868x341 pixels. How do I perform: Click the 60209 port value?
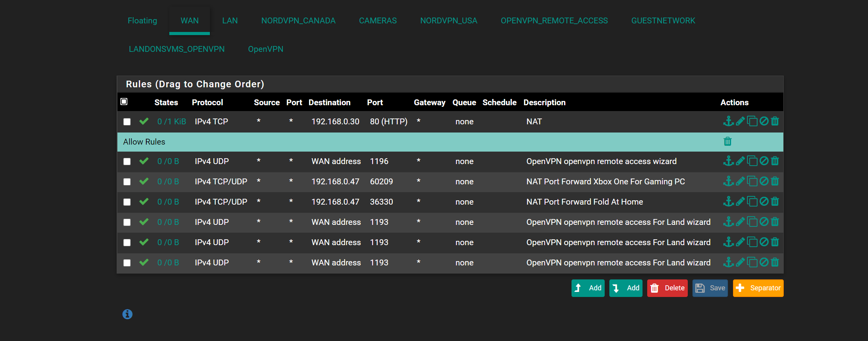[x=381, y=182]
